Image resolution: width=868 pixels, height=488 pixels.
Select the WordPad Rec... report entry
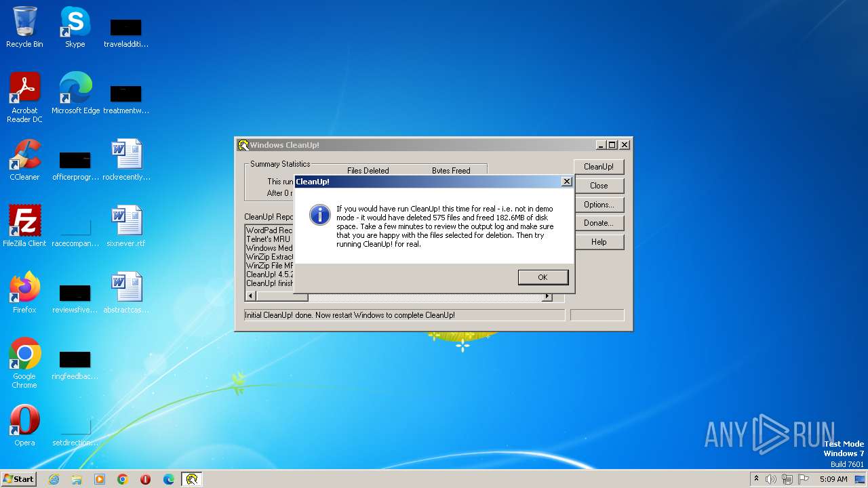point(270,230)
